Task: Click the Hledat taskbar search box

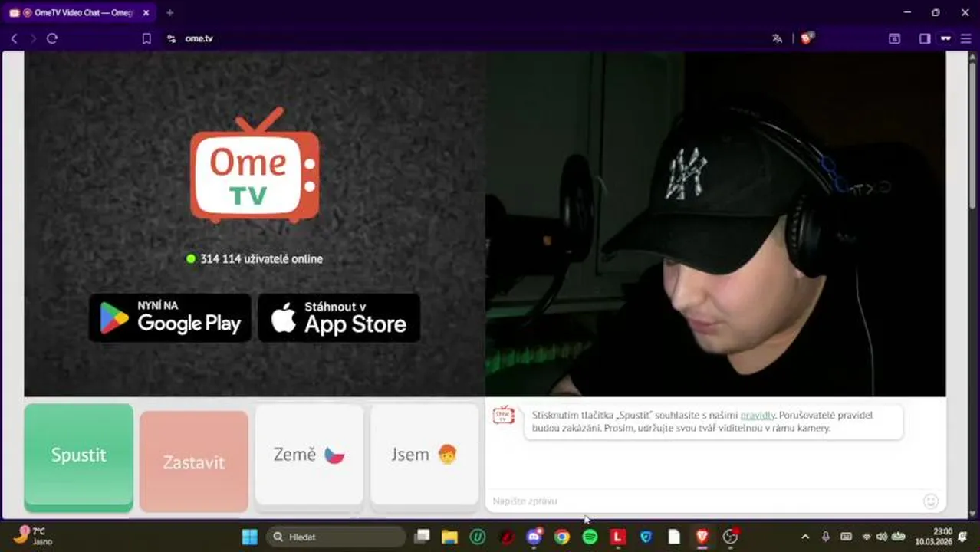Action: [335, 537]
